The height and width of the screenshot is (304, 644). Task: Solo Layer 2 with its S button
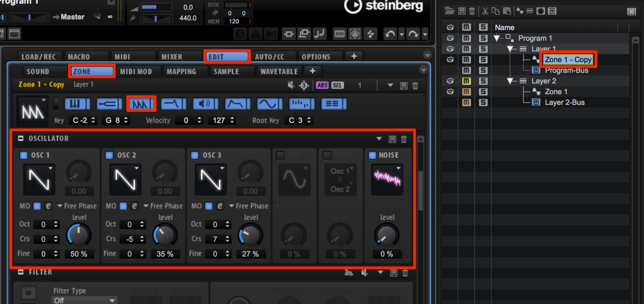pos(483,81)
